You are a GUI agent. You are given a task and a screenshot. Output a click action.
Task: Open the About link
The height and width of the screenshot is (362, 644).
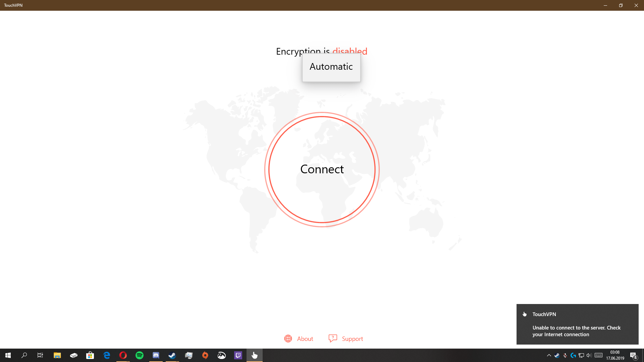pos(305,339)
